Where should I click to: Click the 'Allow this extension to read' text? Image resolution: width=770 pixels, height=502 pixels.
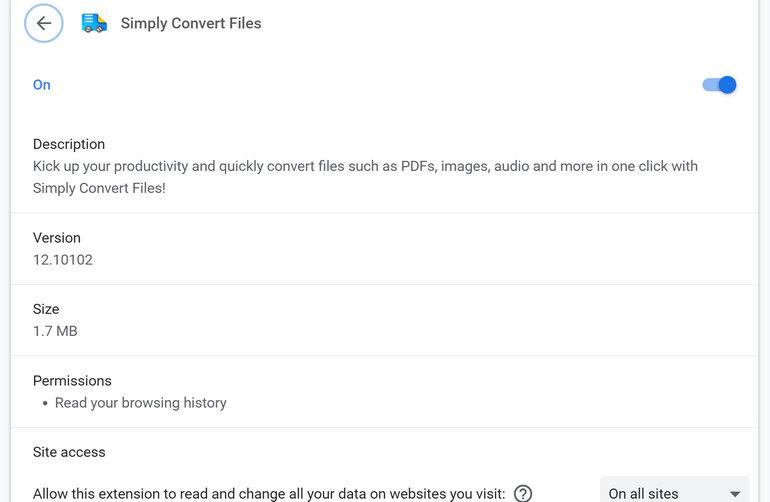click(268, 493)
